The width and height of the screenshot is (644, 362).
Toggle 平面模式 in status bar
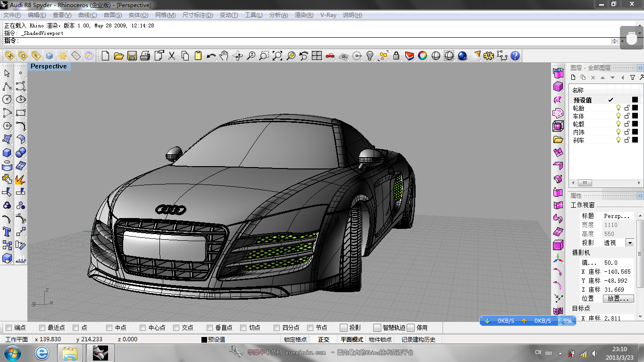[352, 339]
